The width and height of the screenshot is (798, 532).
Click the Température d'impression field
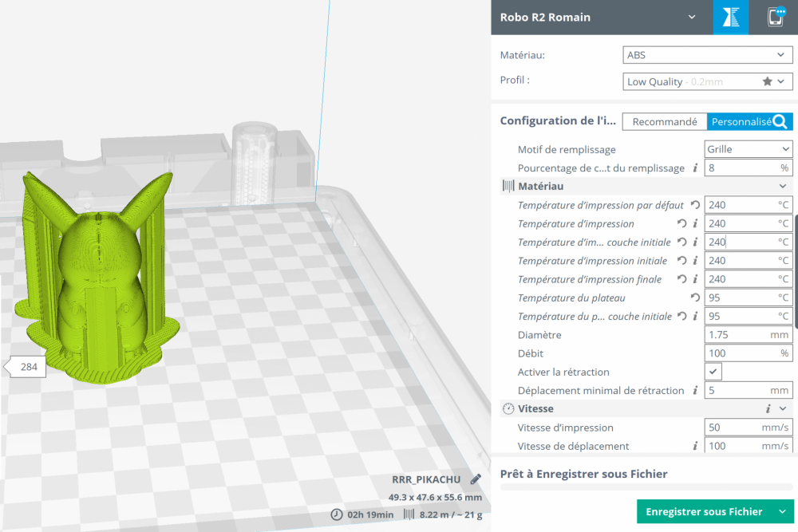click(x=749, y=223)
